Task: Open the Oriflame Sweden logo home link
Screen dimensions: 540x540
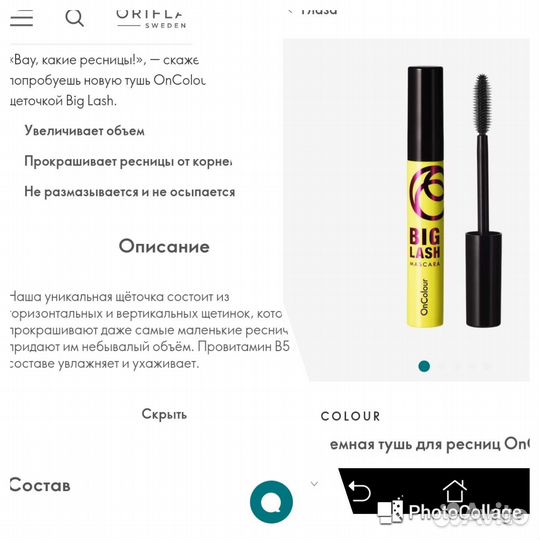Action: (151, 19)
